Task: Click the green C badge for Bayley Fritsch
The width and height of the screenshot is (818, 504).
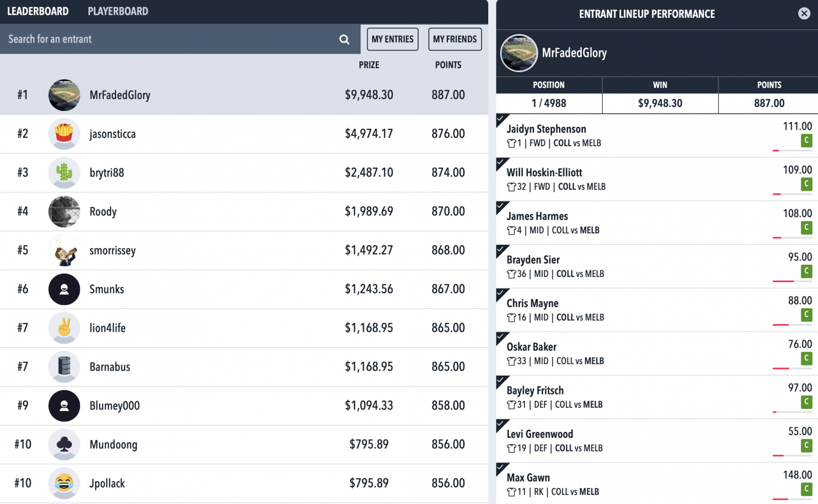Action: 806,402
